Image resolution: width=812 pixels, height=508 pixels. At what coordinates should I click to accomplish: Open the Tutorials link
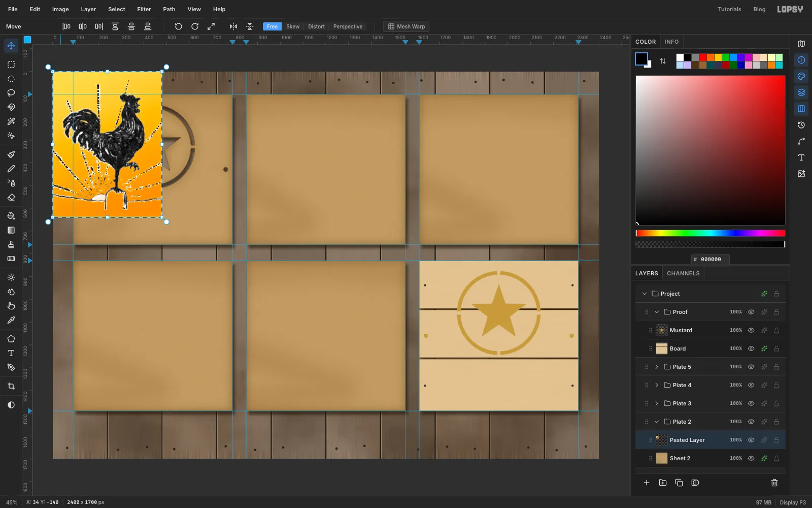pos(729,9)
